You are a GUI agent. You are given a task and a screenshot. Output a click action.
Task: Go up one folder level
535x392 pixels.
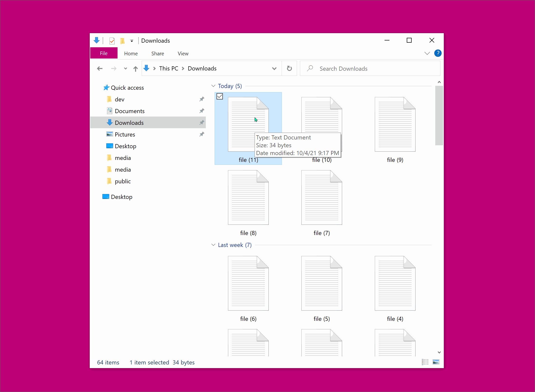click(136, 69)
